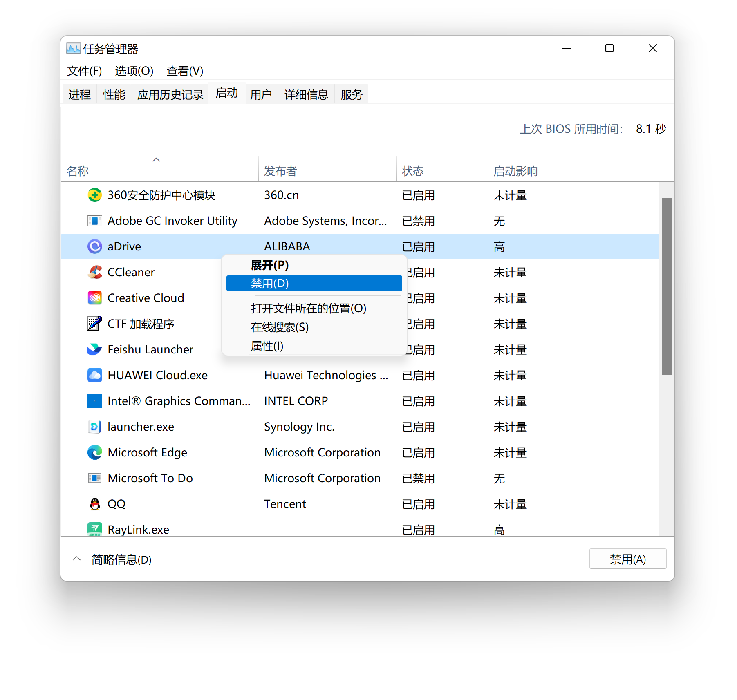Screen dimensions: 737x700
Task: Close the Task Manager window
Action: click(653, 48)
